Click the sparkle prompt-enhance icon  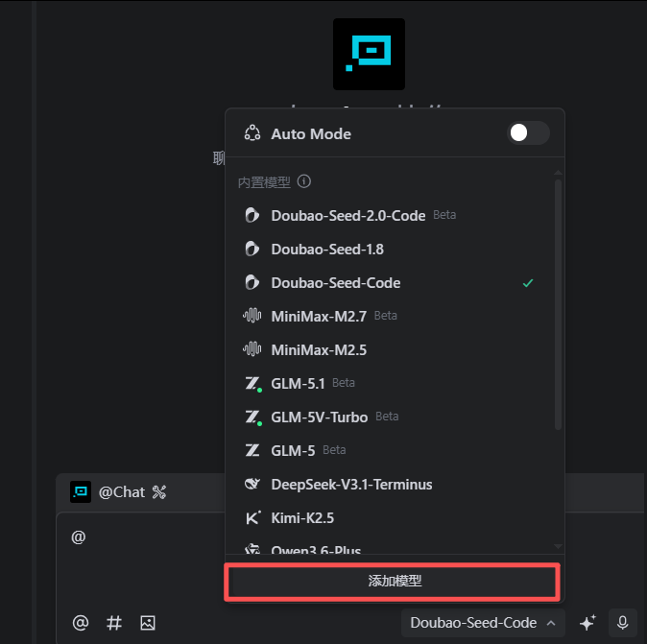(x=587, y=623)
